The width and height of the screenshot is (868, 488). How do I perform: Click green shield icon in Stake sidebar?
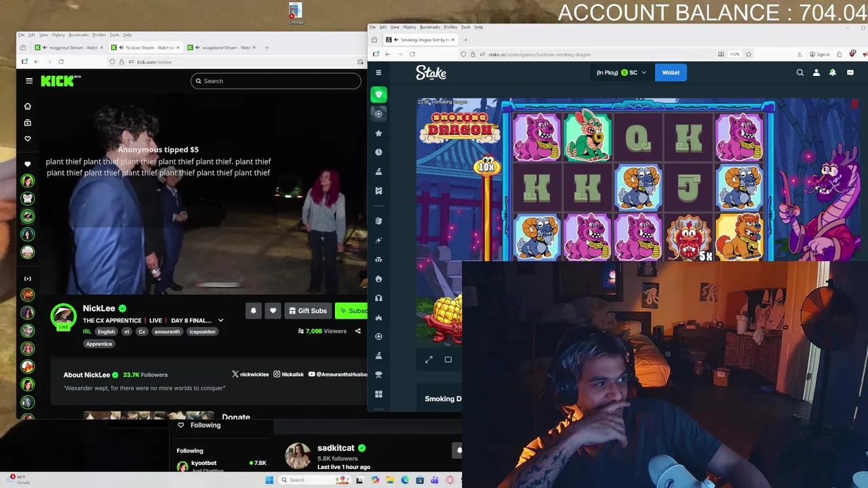click(x=379, y=95)
